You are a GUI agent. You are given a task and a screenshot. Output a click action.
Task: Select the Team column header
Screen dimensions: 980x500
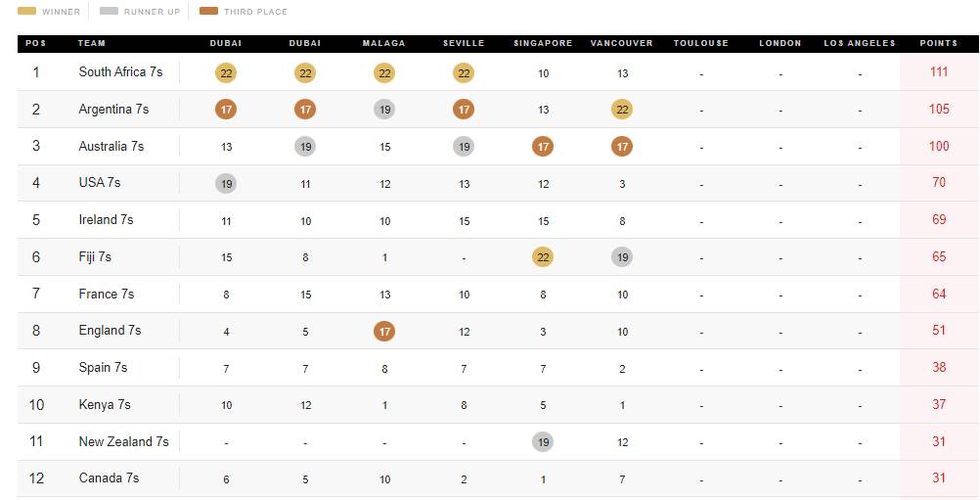92,43
